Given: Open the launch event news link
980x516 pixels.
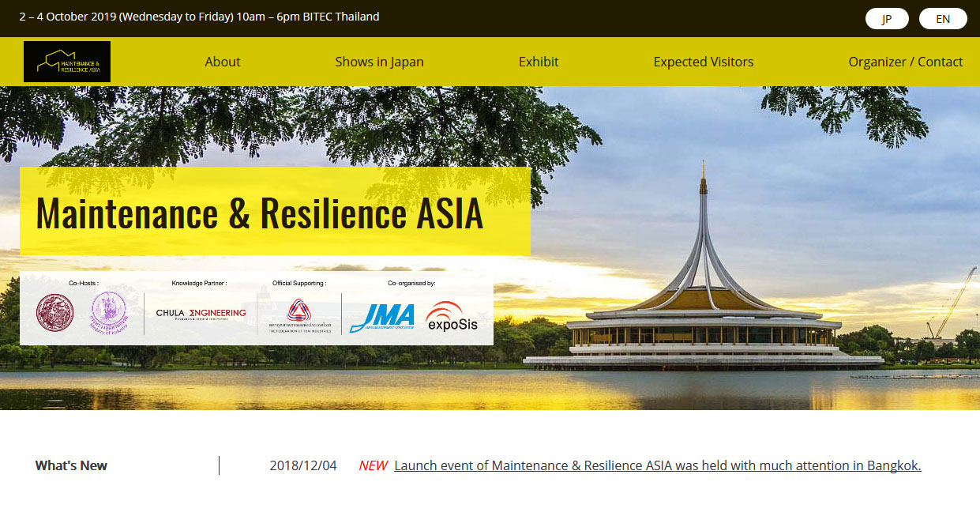Looking at the screenshot, I should (657, 465).
